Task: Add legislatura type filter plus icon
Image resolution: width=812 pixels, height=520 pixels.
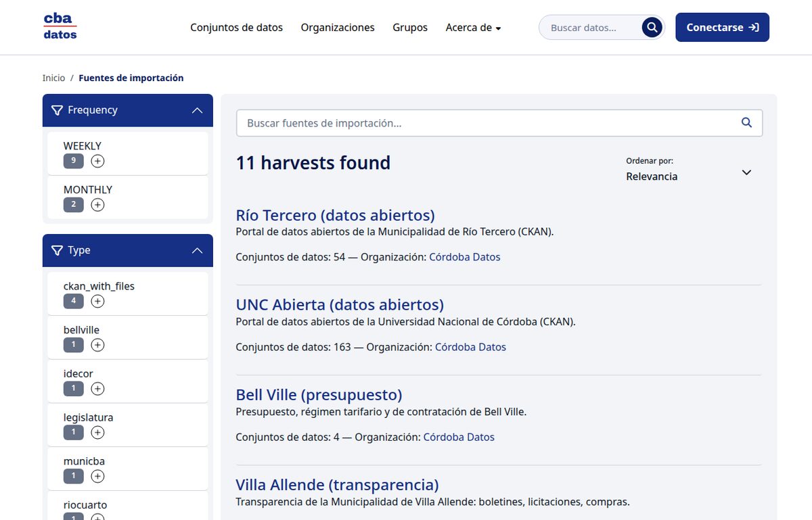Action: click(x=97, y=433)
